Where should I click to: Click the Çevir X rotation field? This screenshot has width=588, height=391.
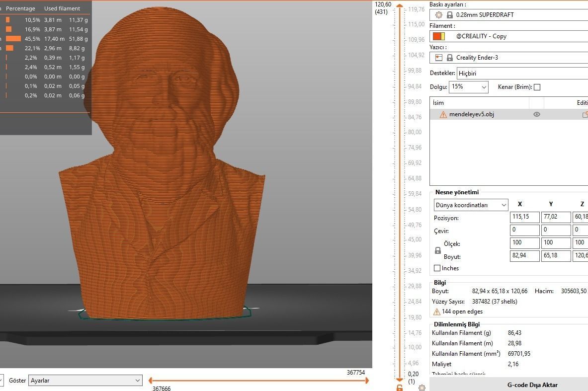(x=524, y=230)
